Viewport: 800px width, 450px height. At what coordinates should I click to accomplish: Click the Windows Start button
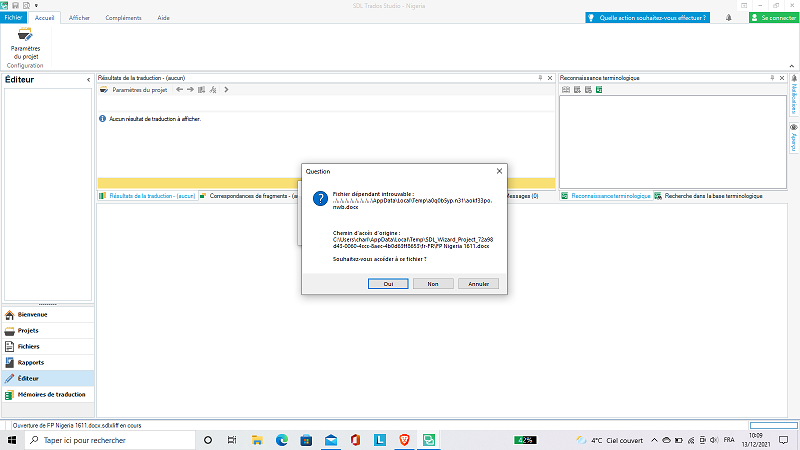pyautogui.click(x=12, y=440)
